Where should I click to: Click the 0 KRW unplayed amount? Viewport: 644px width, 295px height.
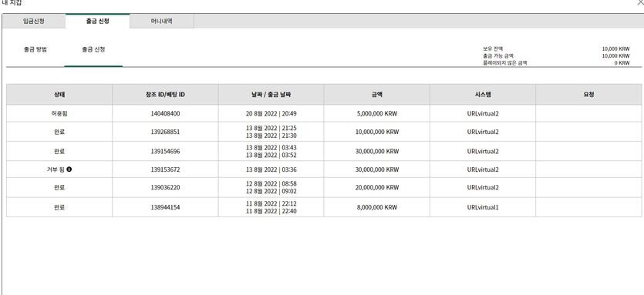(622, 63)
